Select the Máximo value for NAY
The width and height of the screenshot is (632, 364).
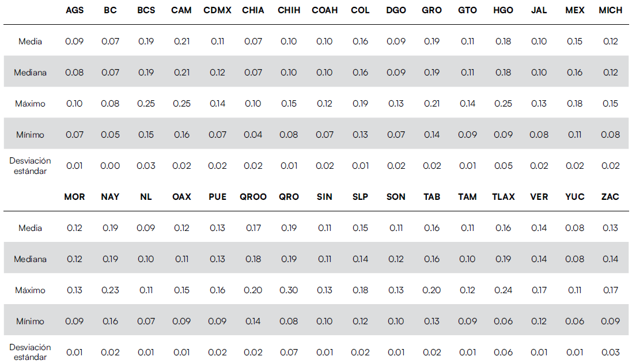[x=110, y=290]
